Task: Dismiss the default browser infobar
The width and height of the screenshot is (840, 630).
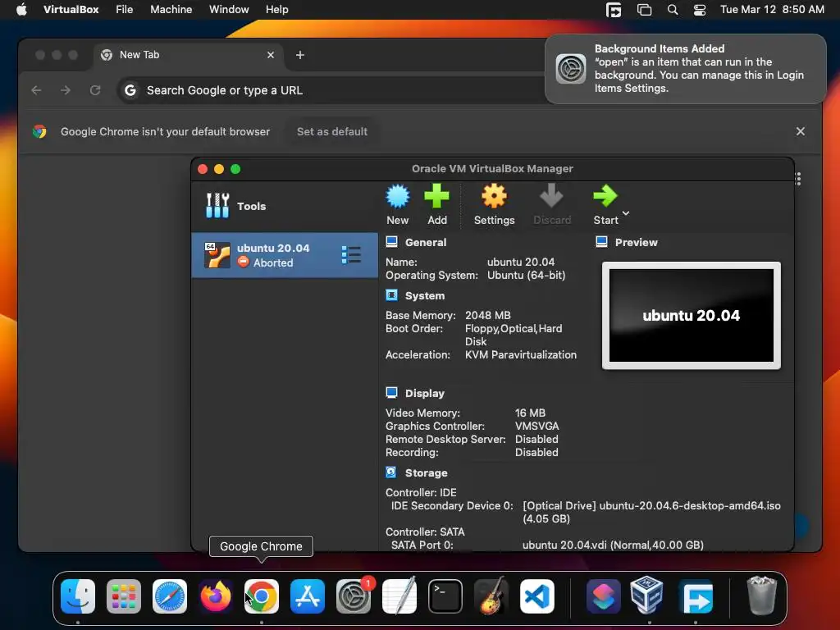Action: click(801, 131)
